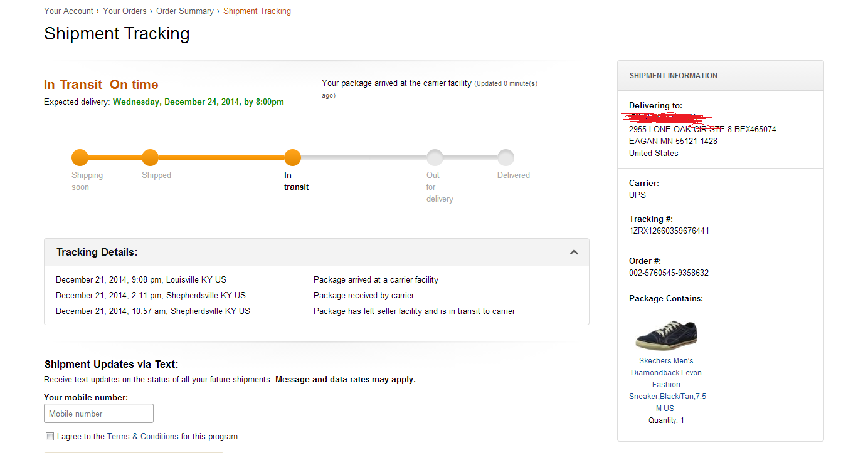This screenshot has width=868, height=453.
Task: Click the Delivered progress marker
Action: (505, 157)
